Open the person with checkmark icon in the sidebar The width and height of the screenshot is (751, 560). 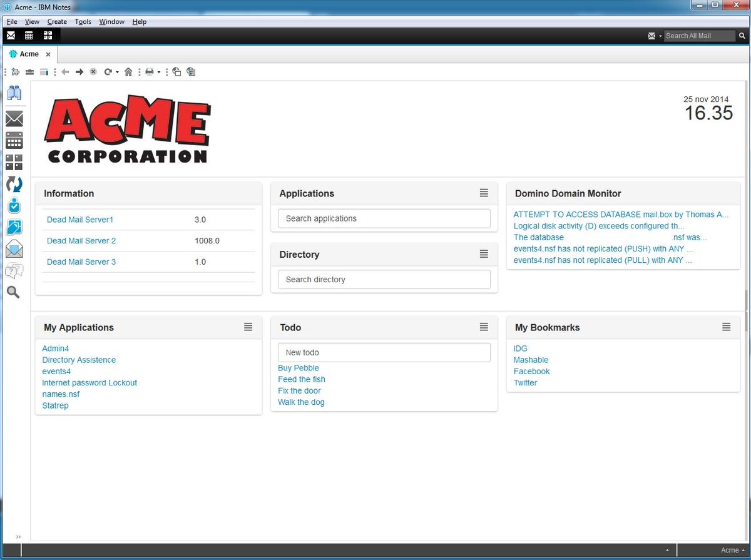(14, 205)
